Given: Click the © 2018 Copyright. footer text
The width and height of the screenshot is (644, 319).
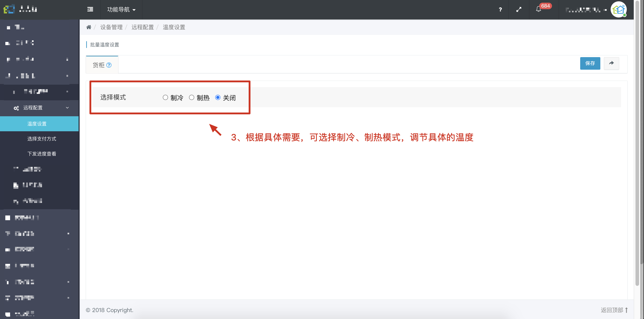Looking at the screenshot, I should (109, 310).
